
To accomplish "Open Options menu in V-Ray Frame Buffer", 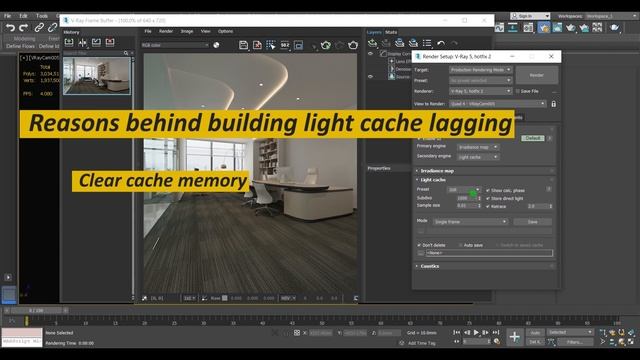I will pos(225,31).
